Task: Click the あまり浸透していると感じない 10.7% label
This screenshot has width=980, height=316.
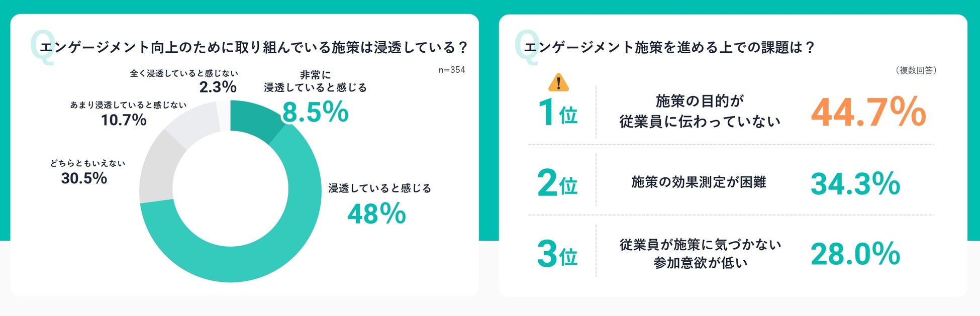Action: point(128,114)
